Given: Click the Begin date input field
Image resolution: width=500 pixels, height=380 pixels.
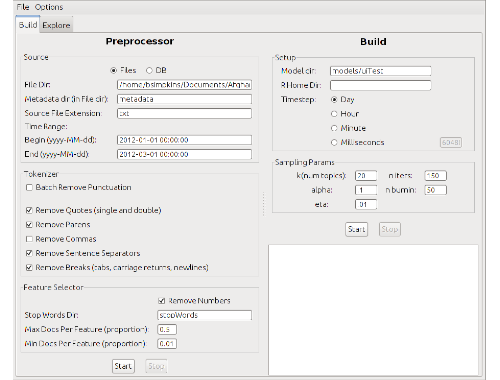Looking at the screenshot, I should click(184, 140).
